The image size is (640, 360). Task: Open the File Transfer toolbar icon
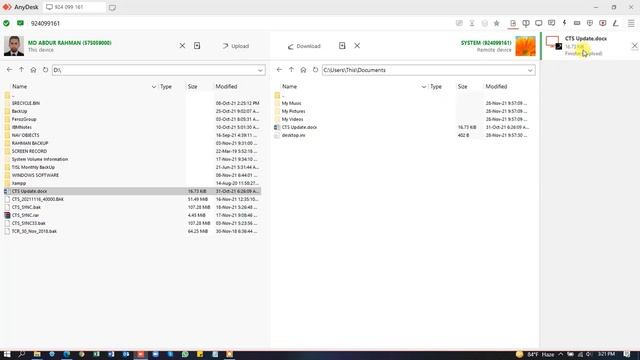(x=513, y=23)
